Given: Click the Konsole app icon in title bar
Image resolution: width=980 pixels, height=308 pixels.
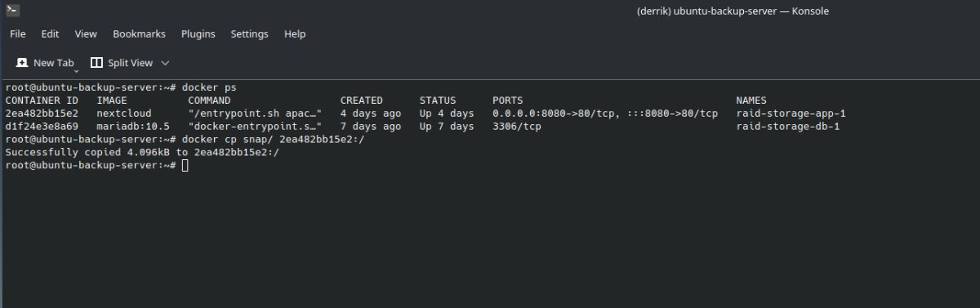Looking at the screenshot, I should pyautogui.click(x=12, y=11).
